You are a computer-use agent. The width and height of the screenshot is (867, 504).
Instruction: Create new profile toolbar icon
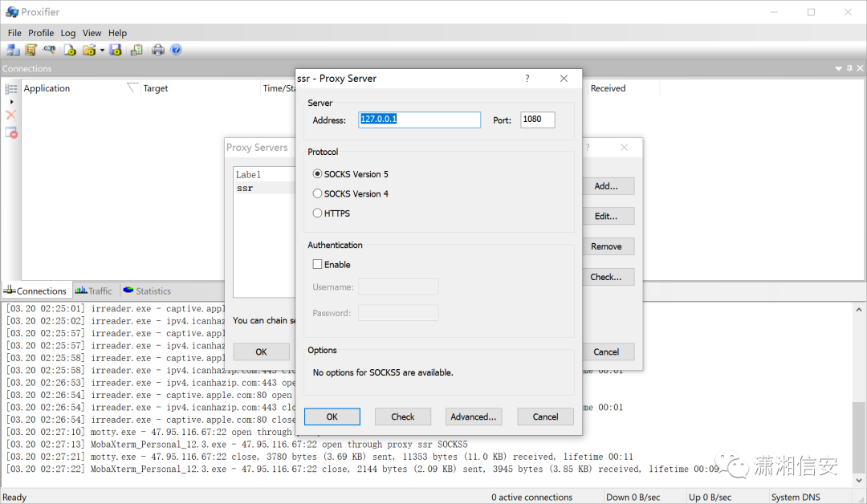click(x=70, y=51)
